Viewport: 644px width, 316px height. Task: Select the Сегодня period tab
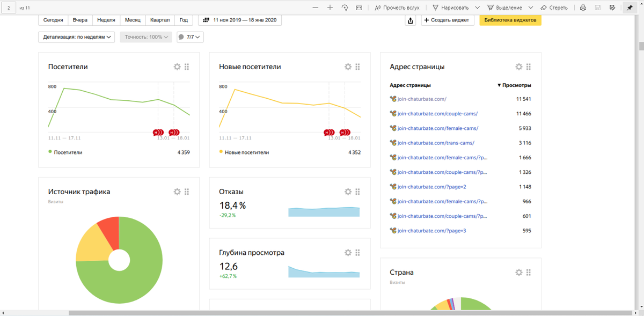[53, 20]
